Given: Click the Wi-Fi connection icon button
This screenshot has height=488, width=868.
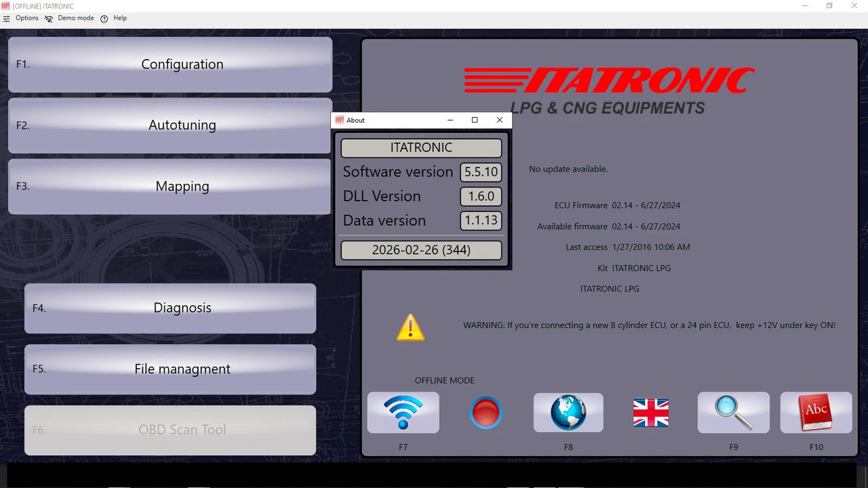Looking at the screenshot, I should tap(403, 413).
